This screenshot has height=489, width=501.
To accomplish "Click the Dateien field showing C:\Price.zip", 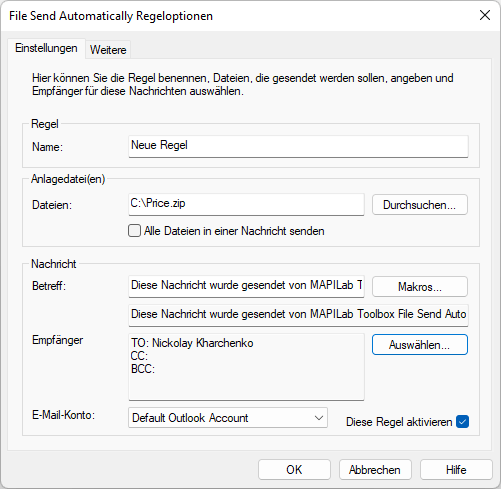I will pos(246,204).
